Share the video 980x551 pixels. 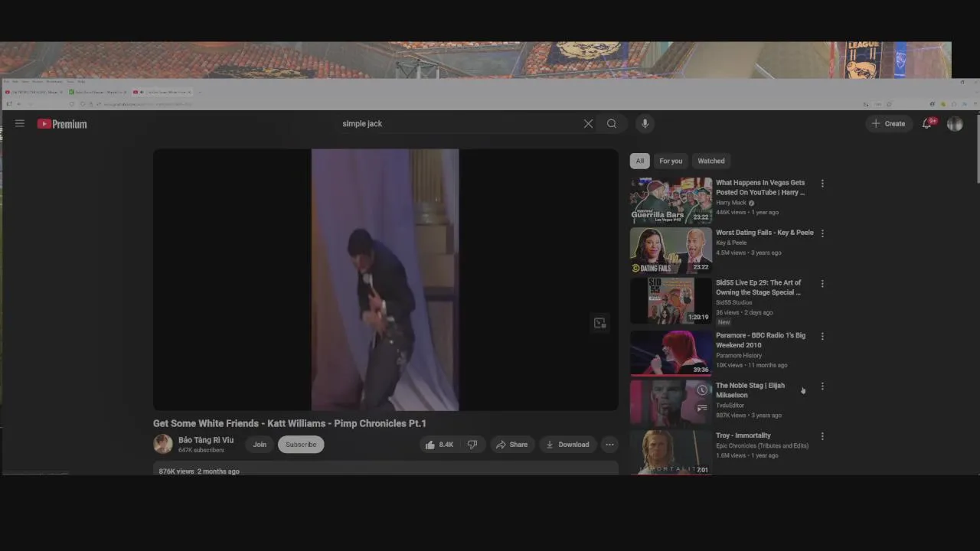click(x=511, y=445)
